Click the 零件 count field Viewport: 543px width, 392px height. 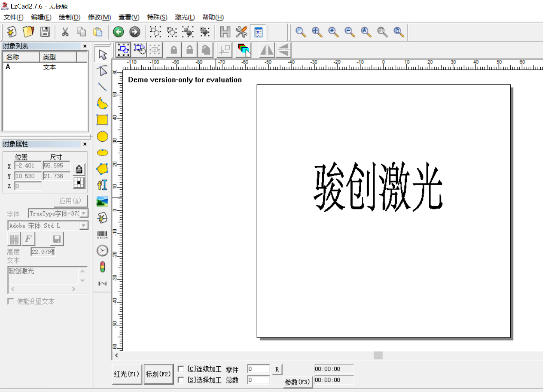[258, 369]
